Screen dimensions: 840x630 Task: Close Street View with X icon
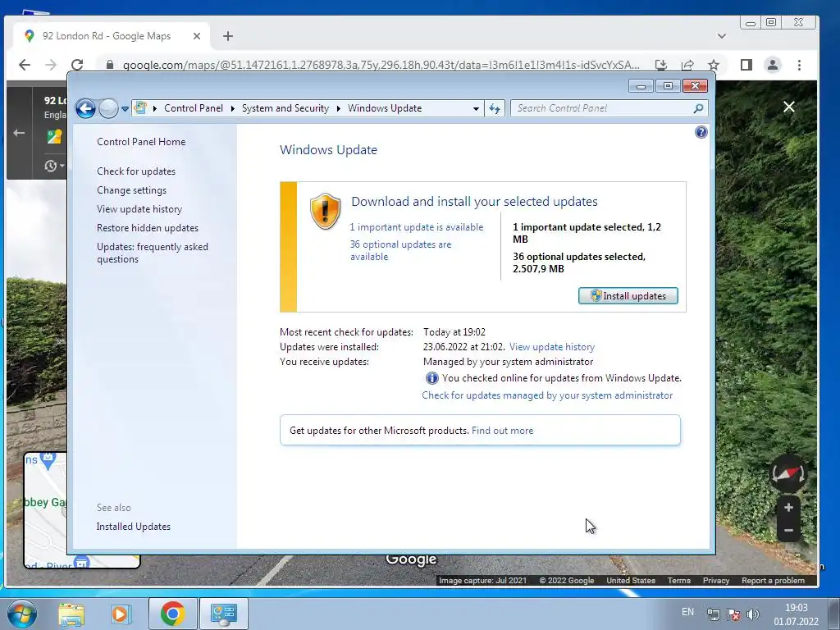point(788,107)
